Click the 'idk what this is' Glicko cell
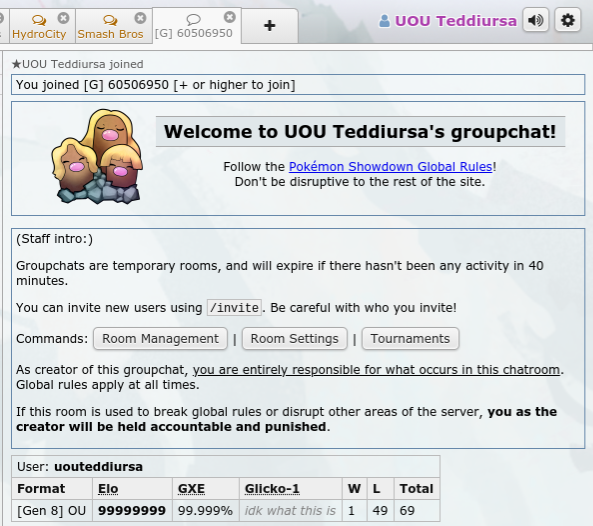593x526 pixels. 290,510
